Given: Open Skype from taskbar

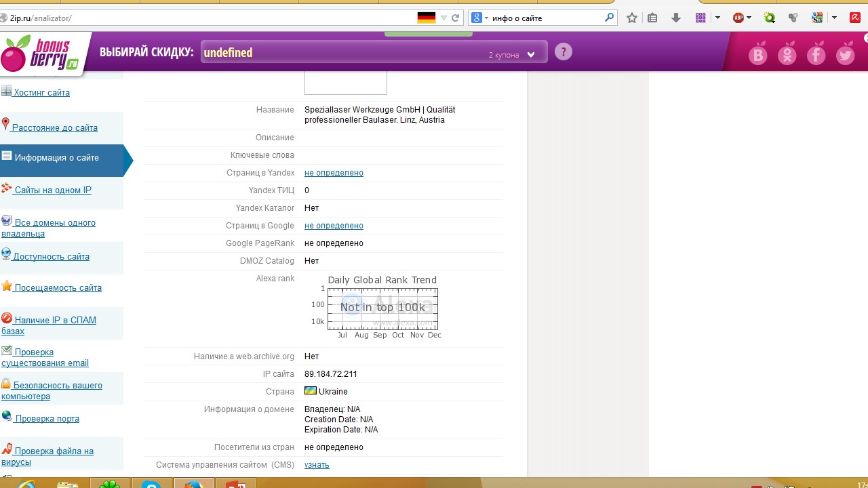Looking at the screenshot, I should click(151, 484).
